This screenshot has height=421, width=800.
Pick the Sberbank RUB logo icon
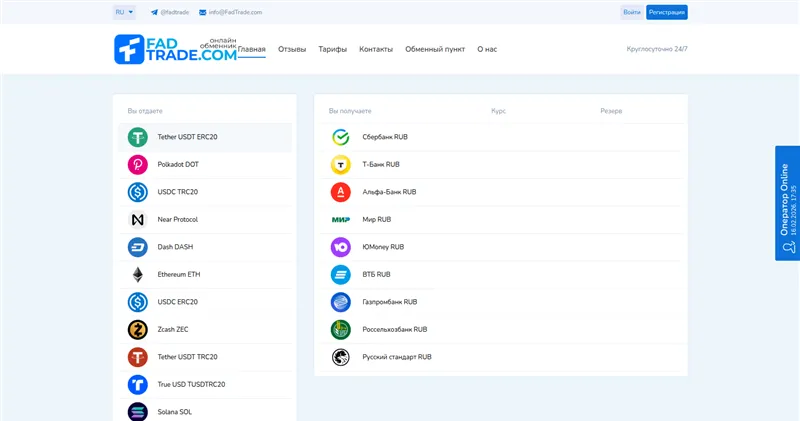(340, 137)
